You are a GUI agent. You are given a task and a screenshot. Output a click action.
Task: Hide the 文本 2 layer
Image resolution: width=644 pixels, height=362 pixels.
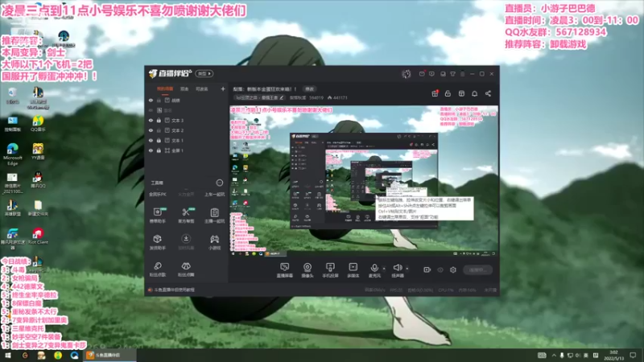pyautogui.click(x=151, y=130)
